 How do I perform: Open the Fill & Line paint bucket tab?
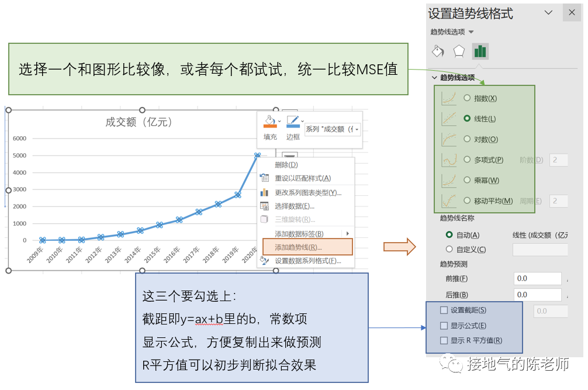[438, 51]
